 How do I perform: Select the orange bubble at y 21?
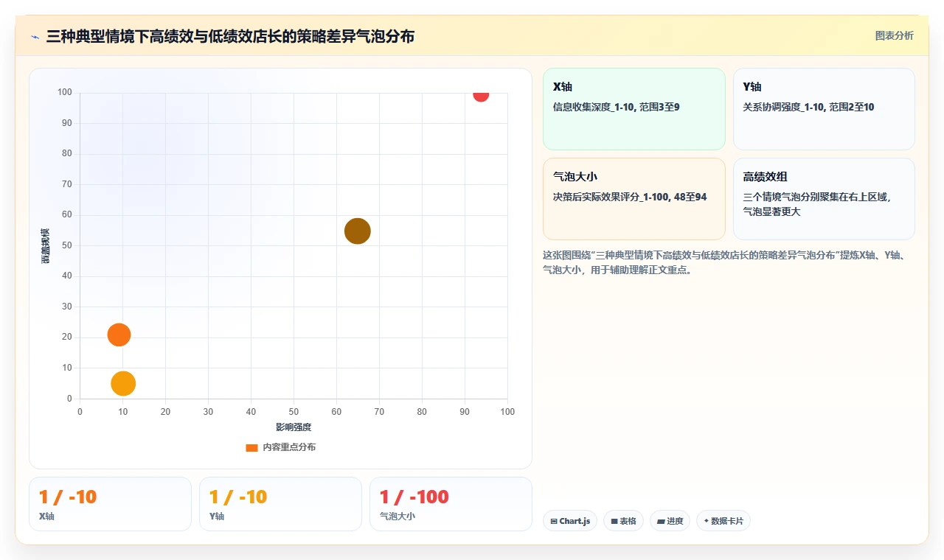[119, 335]
